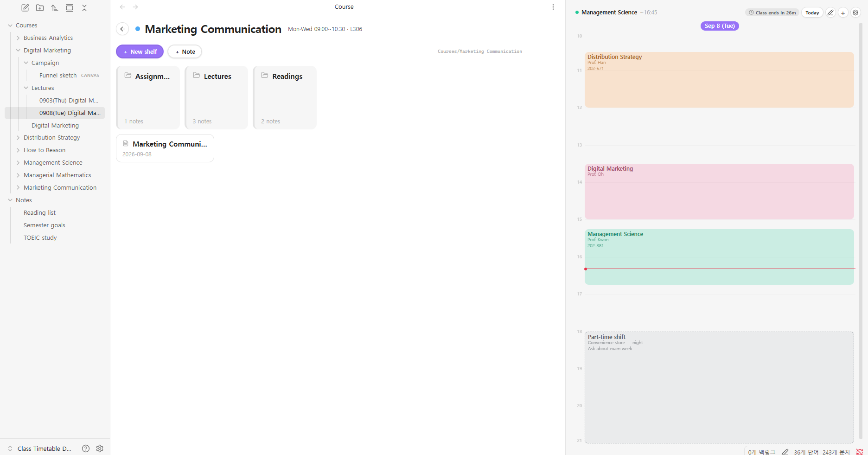Screen dimensions: 868x455
Task: Click the '0개 백링크' backlinks status
Action: click(x=762, y=452)
